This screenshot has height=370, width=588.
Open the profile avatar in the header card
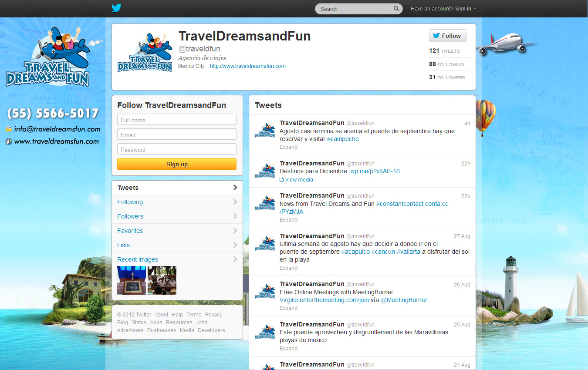[x=145, y=52]
